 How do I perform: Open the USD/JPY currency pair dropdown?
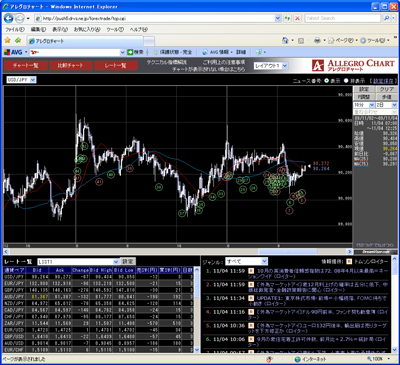[x=21, y=80]
